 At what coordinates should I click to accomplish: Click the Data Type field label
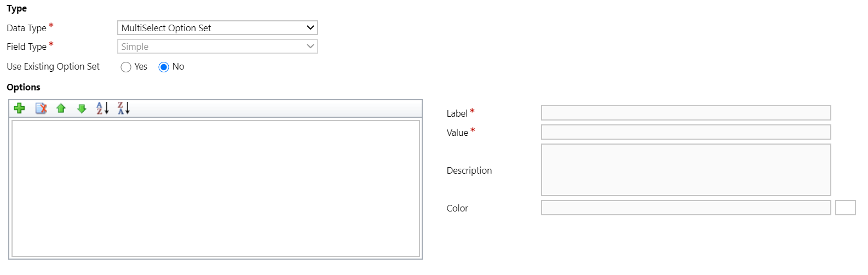pyautogui.click(x=26, y=28)
